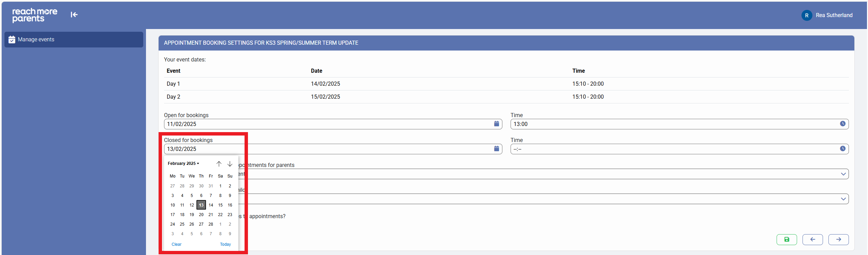Show next month in date picker
This screenshot has width=868, height=255.
pos(230,164)
